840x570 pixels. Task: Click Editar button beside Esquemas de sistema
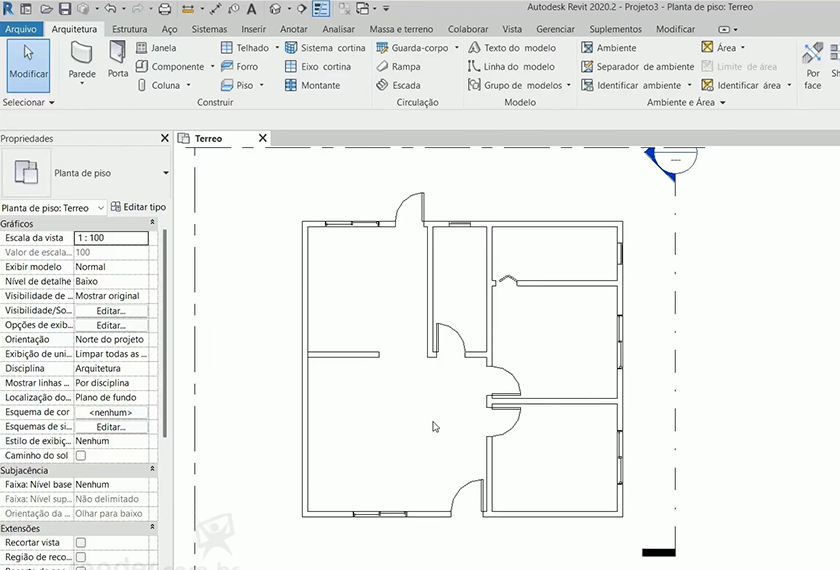[111, 427]
